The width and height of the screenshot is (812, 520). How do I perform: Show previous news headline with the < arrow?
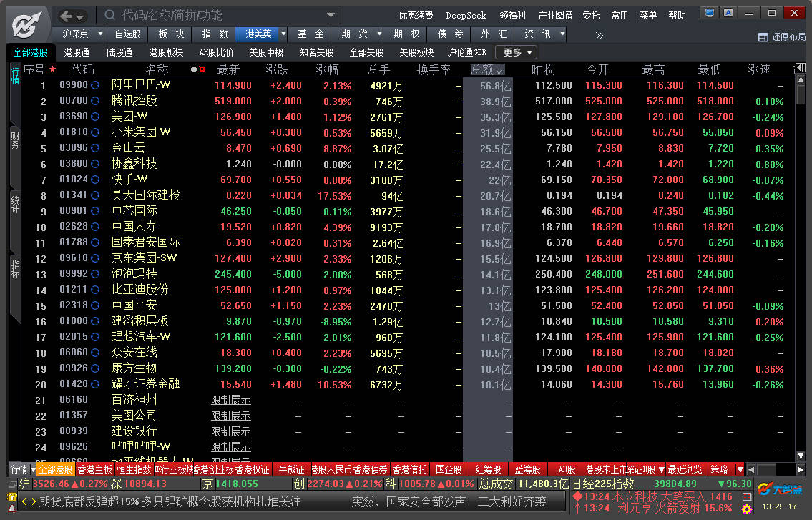(x=24, y=502)
